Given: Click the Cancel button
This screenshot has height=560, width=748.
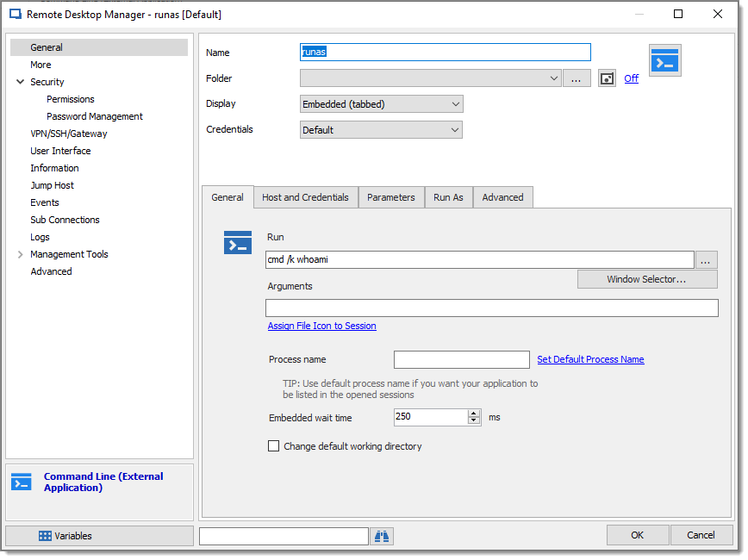Looking at the screenshot, I should pyautogui.click(x=701, y=535).
